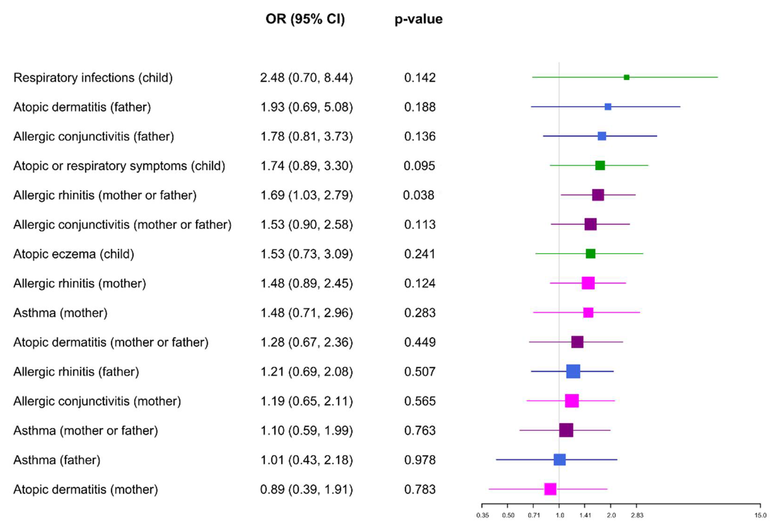This screenshot has width=776, height=532.
Task: Click the "OR (95% CI)" column header
Action: tap(305, 19)
